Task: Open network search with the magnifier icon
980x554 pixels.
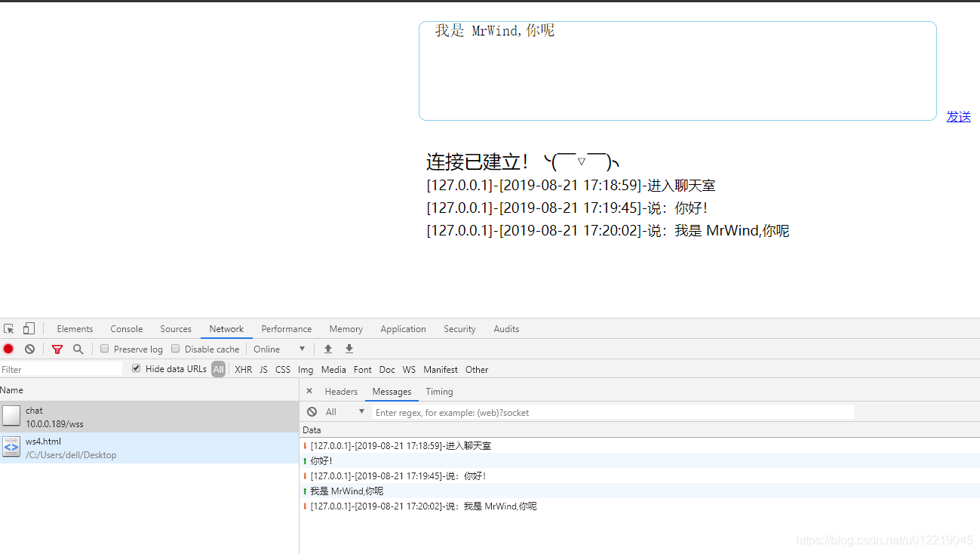Action: (78, 349)
